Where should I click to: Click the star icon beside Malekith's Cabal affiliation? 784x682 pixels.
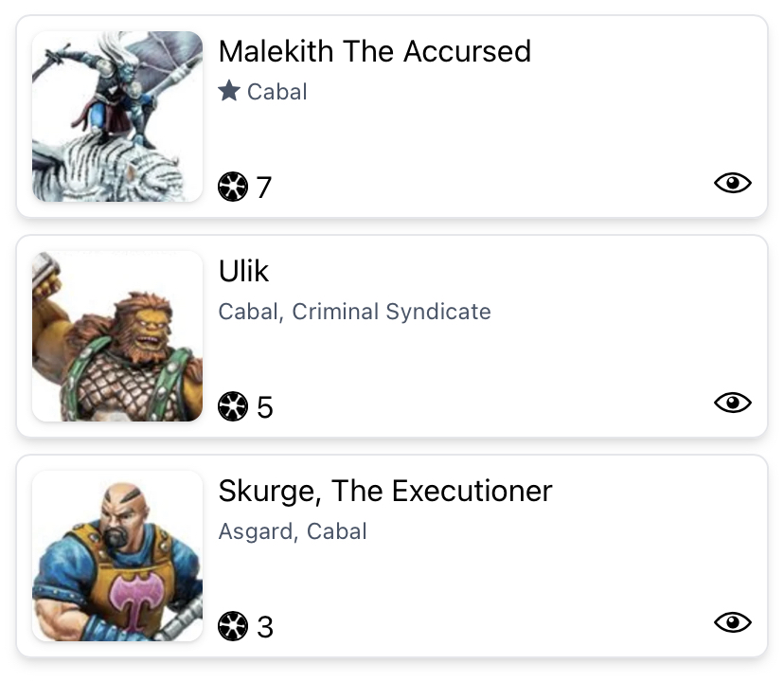228,91
